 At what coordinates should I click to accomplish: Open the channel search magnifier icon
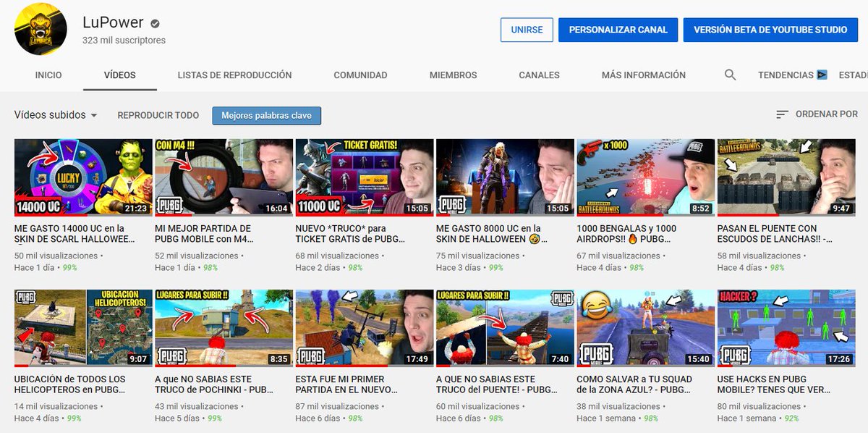[x=730, y=75]
